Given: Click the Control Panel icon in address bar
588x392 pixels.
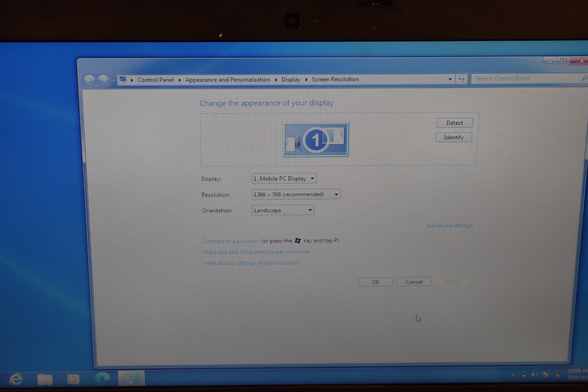Looking at the screenshot, I should (123, 79).
